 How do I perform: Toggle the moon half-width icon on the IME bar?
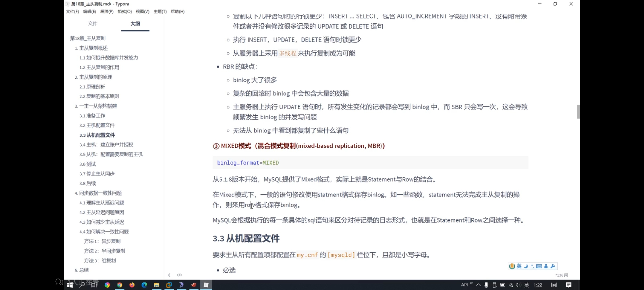[526, 266]
